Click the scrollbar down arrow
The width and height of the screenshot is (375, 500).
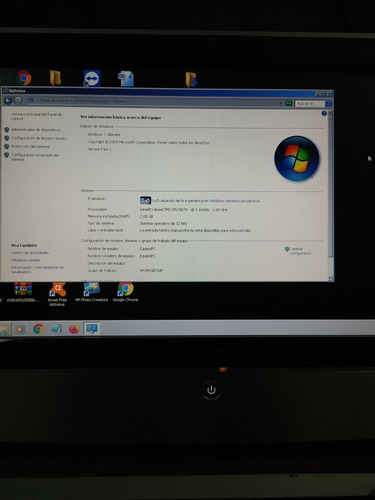click(330, 278)
